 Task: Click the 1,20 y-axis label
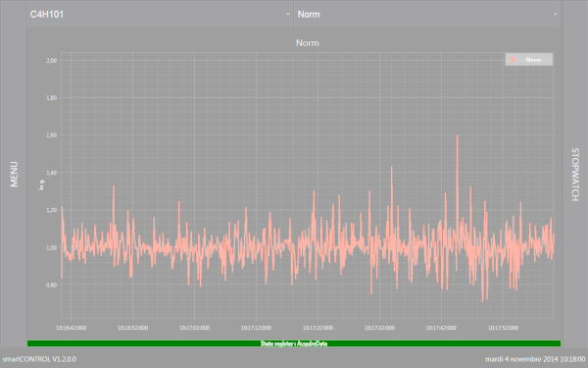tap(51, 210)
